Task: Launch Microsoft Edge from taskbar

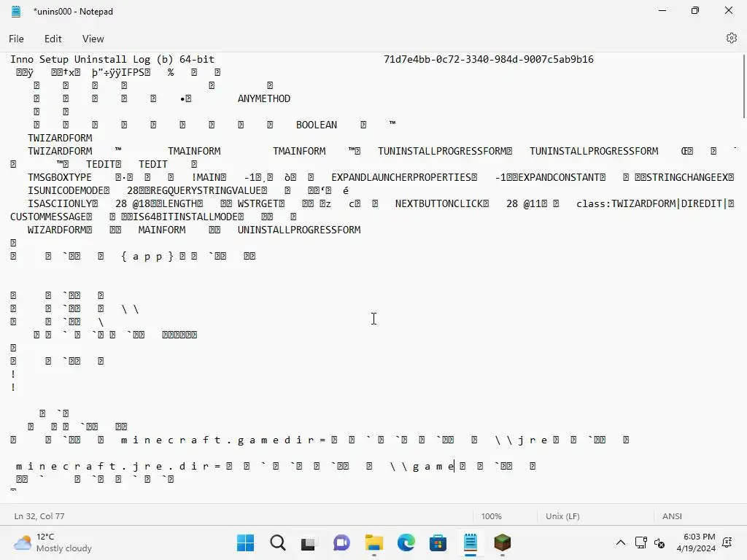Action: point(406,542)
